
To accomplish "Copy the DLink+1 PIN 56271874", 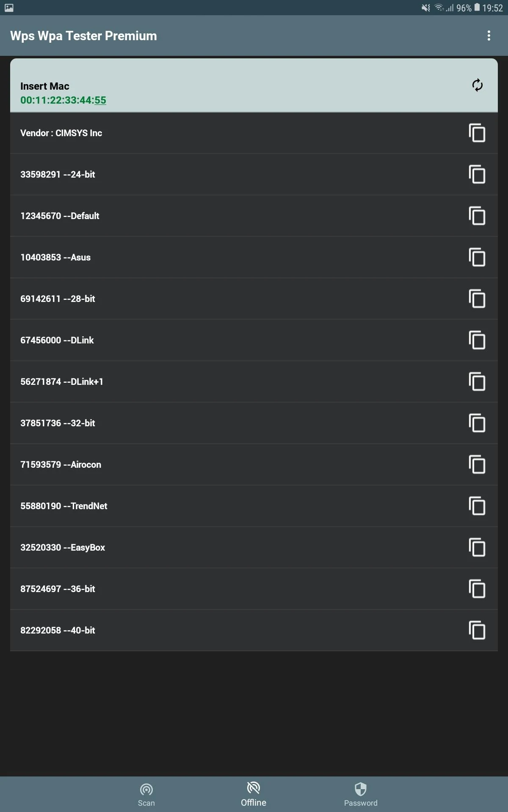I will click(x=477, y=382).
